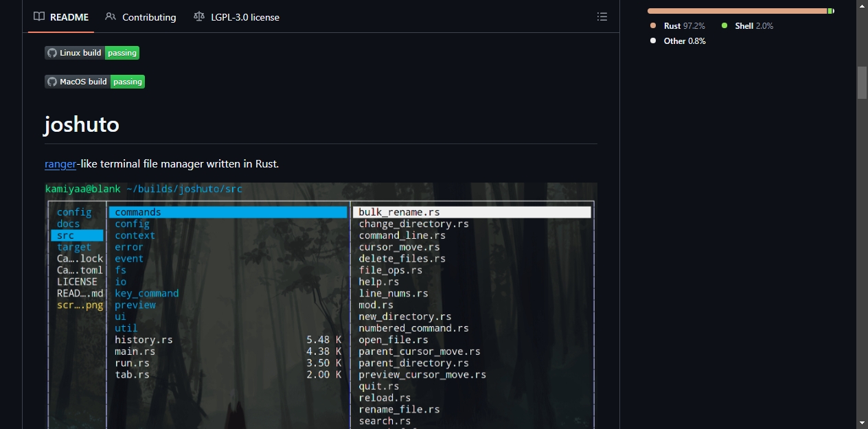Open the Shell 2.0% language link
This screenshot has width=868, height=429.
(x=747, y=26)
